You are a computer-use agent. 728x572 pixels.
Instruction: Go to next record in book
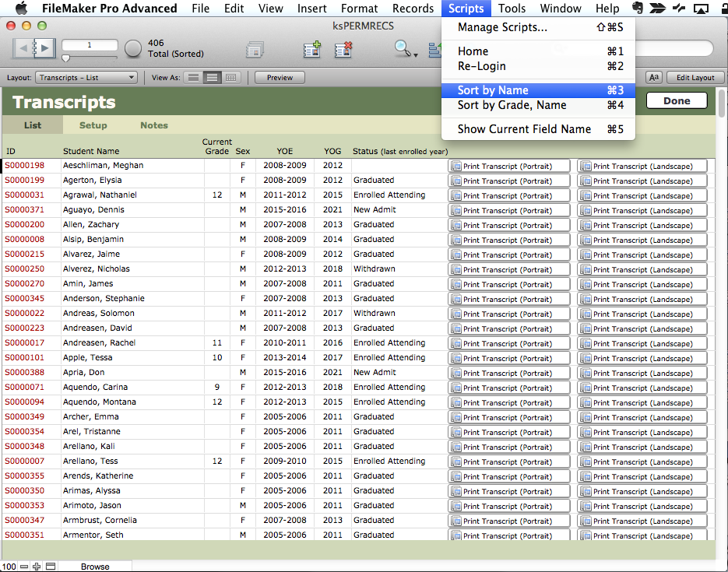(44, 48)
